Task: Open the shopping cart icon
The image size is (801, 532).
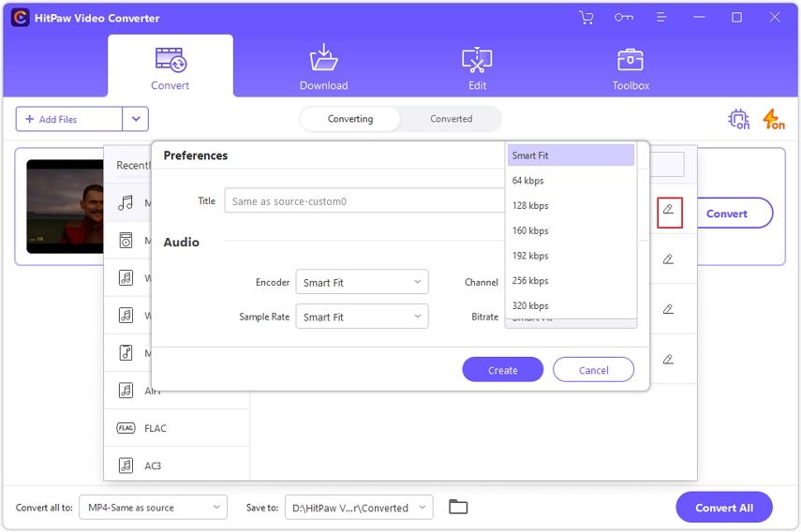Action: [x=586, y=18]
